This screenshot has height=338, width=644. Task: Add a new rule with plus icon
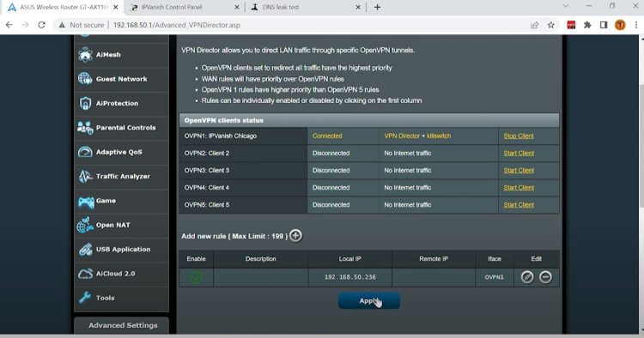coord(295,236)
